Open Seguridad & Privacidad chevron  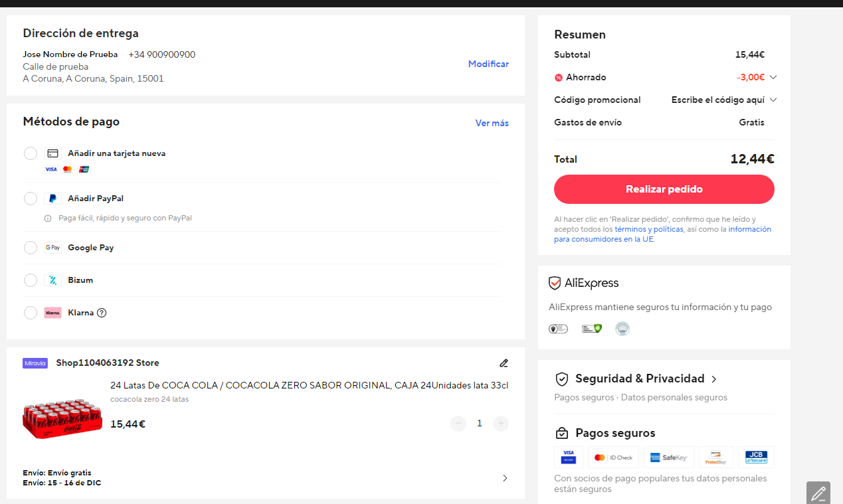(x=714, y=379)
